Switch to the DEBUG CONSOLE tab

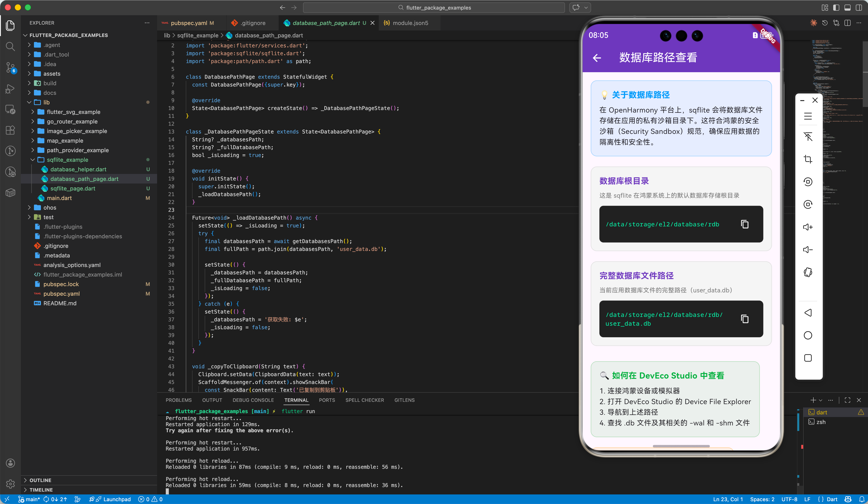point(253,400)
